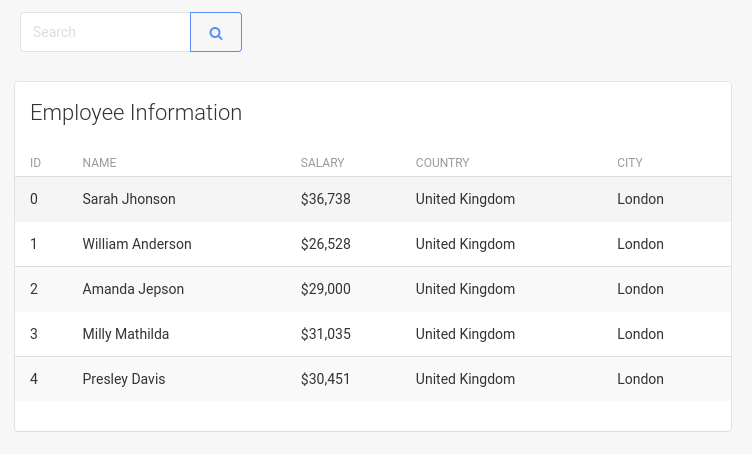The height and width of the screenshot is (454, 752).
Task: Click the Milly Mathilda name cell
Action: [126, 334]
